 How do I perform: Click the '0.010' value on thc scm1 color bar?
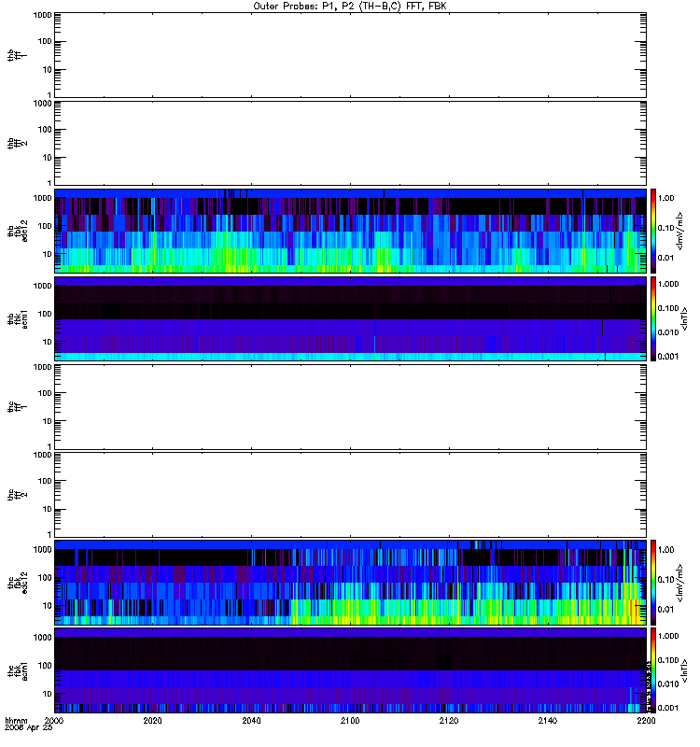(x=667, y=684)
